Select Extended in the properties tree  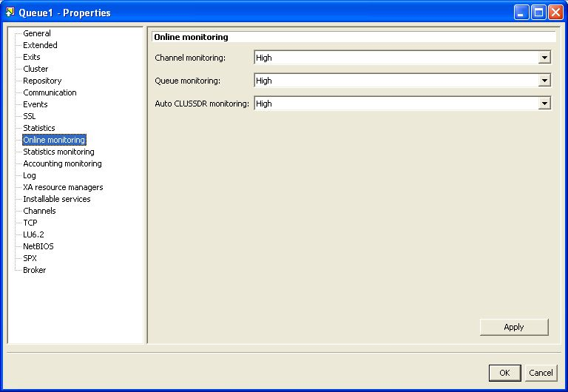[40, 45]
